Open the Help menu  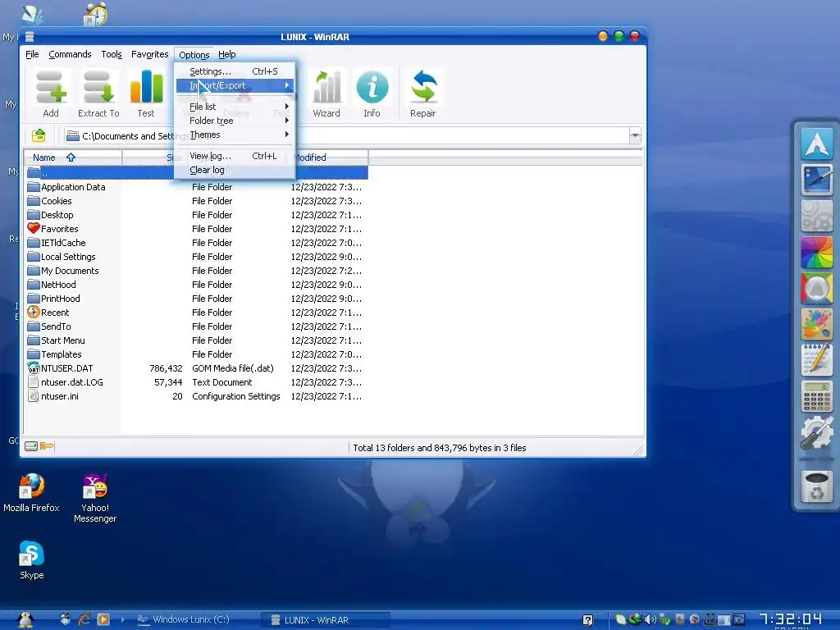pyautogui.click(x=226, y=54)
